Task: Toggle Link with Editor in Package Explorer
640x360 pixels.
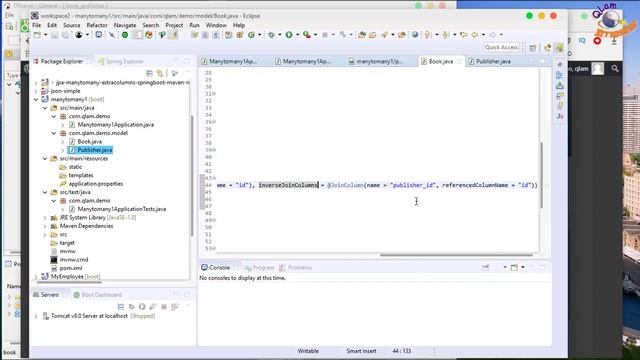Action: [x=160, y=73]
